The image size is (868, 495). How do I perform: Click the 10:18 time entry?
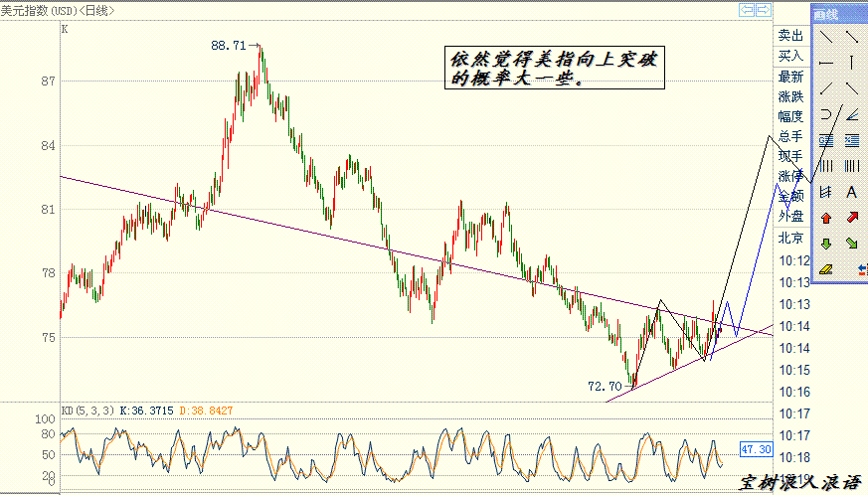click(794, 457)
